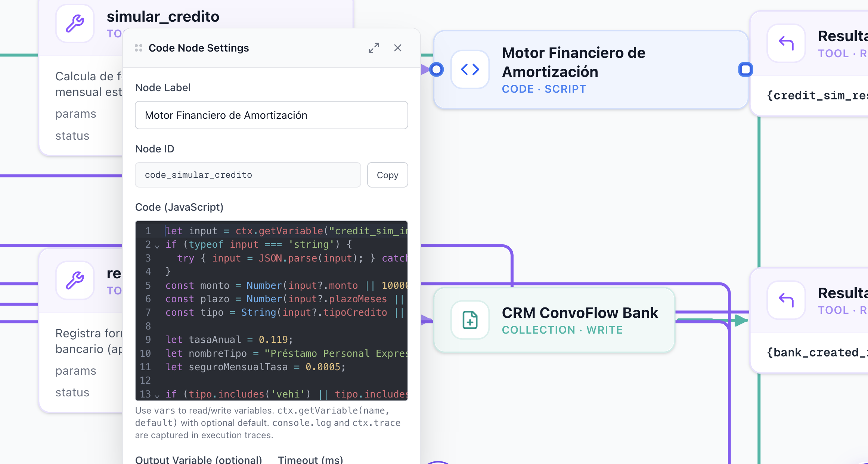Viewport: 868px width, 464px height.
Task: Click the simular_credito node title
Action: [163, 16]
